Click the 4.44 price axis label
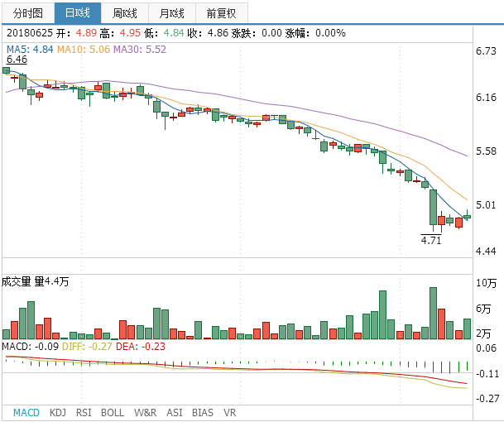Screen dimensions: 504x422 486,251
